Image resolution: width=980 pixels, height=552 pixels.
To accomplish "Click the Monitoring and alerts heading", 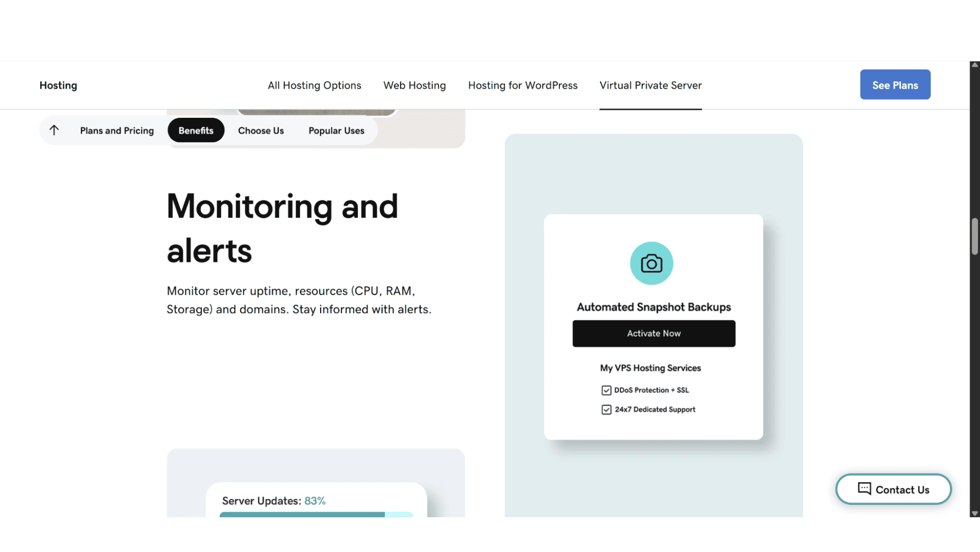I will 282,228.
